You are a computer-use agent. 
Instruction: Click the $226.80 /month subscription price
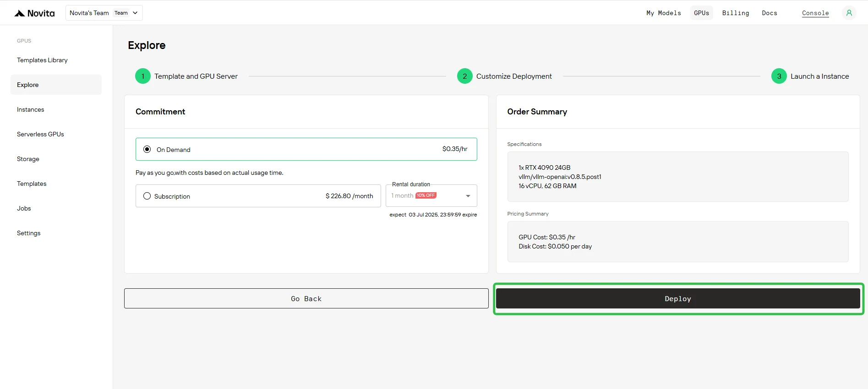(x=349, y=196)
